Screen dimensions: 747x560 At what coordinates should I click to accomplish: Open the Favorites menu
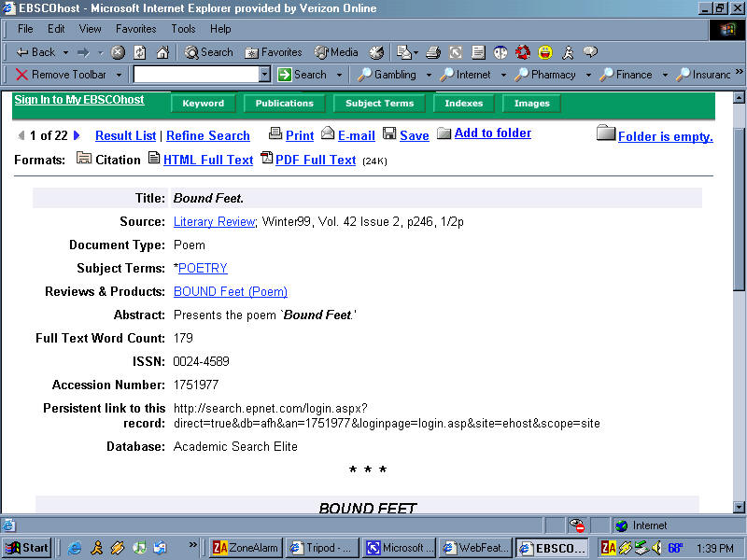point(135,29)
